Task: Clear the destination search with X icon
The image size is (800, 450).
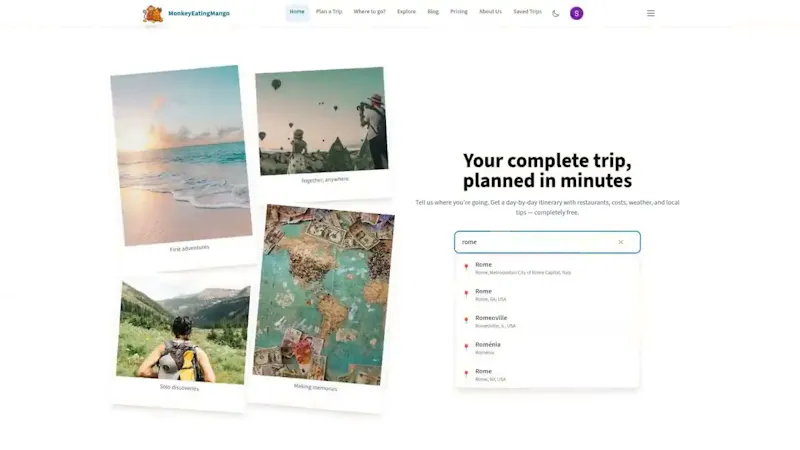Action: (x=620, y=242)
